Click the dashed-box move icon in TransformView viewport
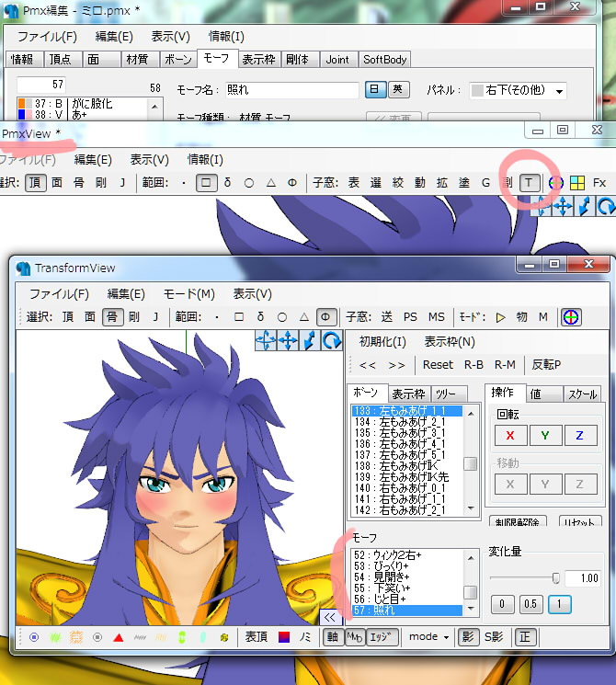 pyautogui.click(x=266, y=340)
